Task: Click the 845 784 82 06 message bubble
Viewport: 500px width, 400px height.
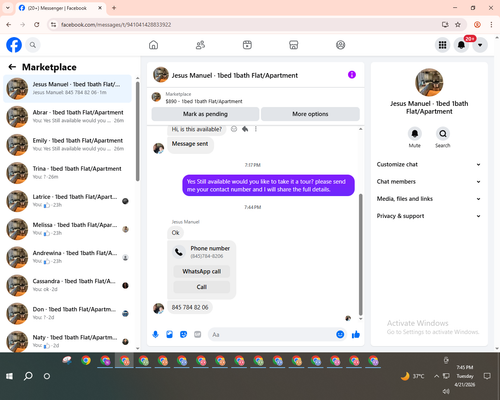Action: [190, 307]
